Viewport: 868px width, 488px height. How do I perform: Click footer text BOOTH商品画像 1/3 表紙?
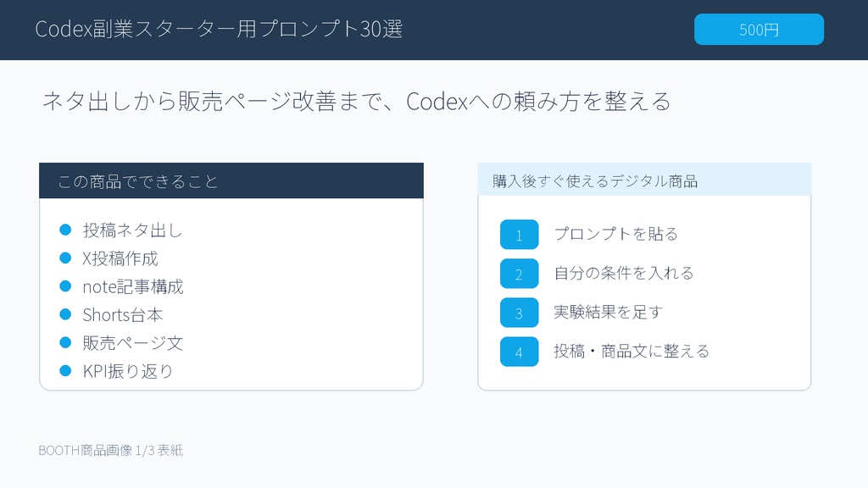pyautogui.click(x=111, y=451)
